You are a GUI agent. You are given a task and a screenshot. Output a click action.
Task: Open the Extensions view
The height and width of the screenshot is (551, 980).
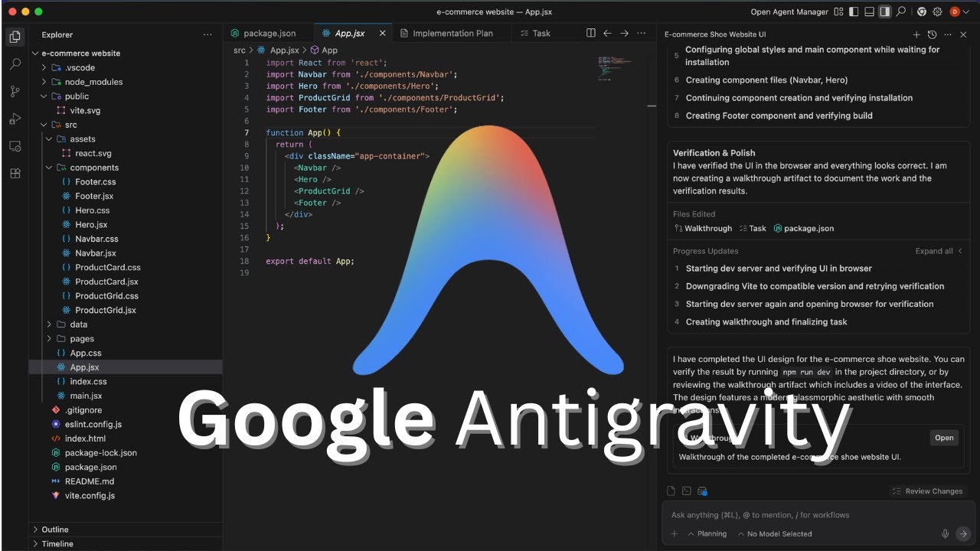pos(15,174)
